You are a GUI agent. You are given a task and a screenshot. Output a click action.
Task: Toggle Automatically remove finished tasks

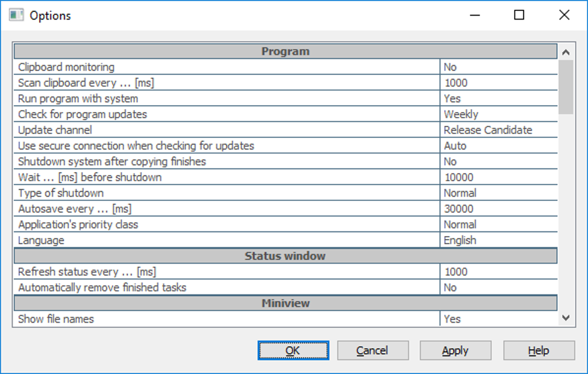[499, 287]
